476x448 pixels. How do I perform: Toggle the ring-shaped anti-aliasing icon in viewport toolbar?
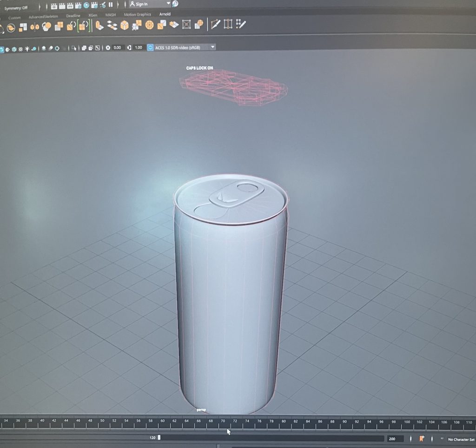(x=57, y=48)
